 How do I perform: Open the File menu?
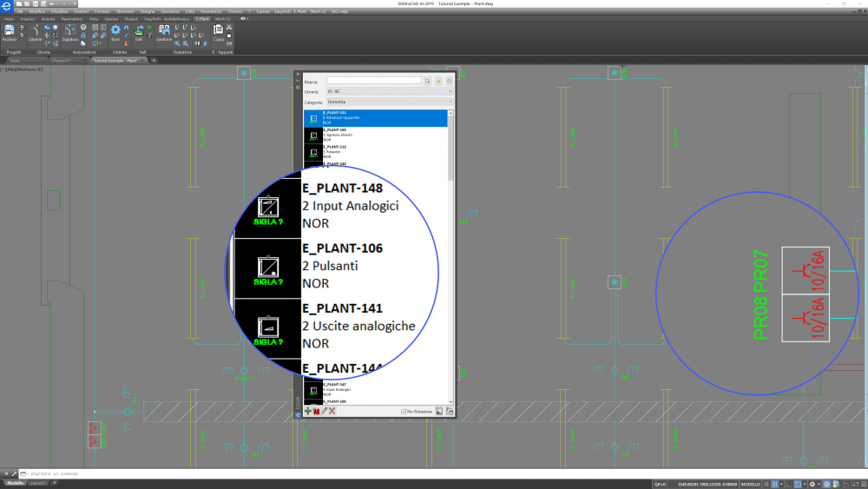[19, 11]
